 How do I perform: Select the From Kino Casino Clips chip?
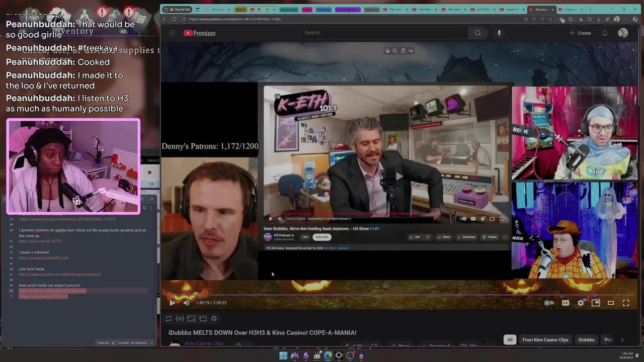(545, 340)
